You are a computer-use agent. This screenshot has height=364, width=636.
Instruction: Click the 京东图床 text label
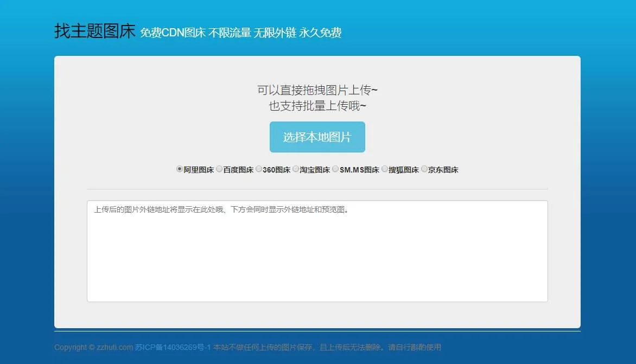pos(443,170)
